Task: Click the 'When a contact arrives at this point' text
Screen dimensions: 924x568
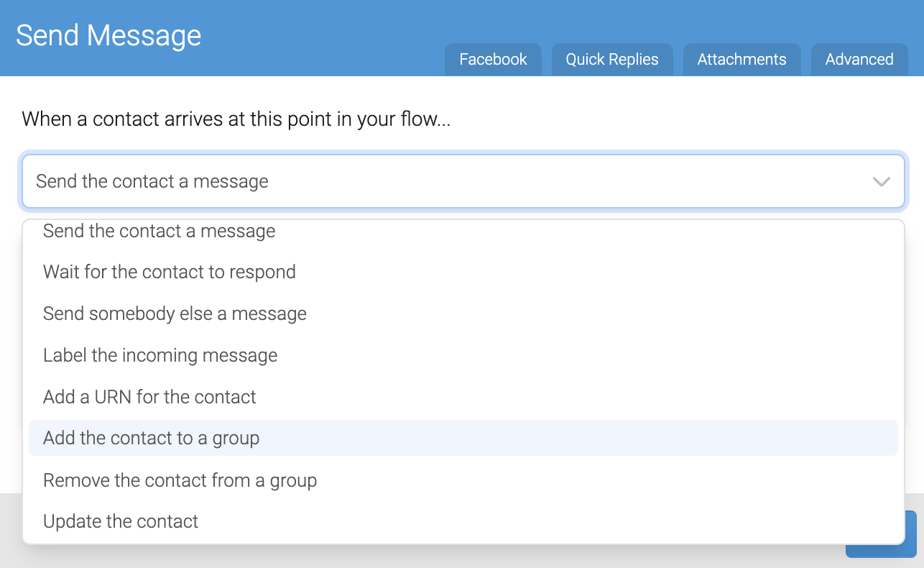Action: (236, 119)
